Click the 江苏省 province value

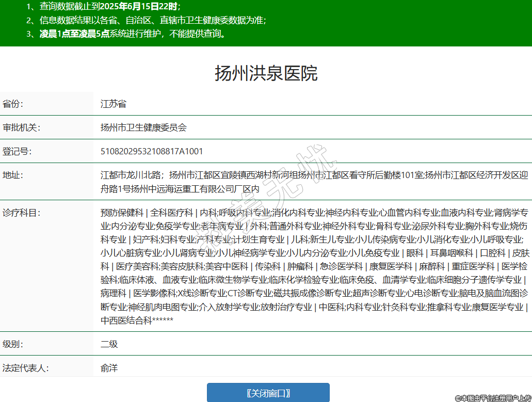[114, 104]
